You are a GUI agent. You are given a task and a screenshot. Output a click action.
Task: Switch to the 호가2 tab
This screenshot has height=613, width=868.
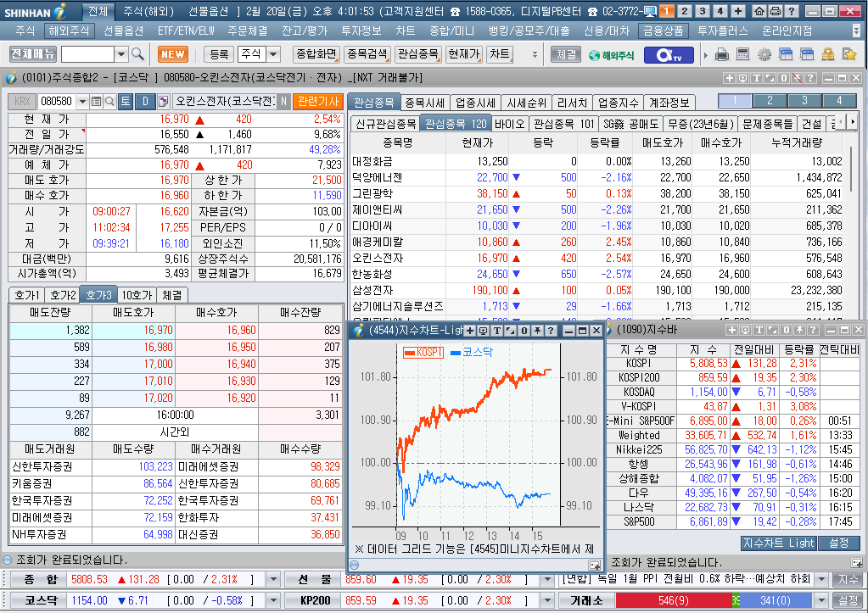pyautogui.click(x=63, y=295)
